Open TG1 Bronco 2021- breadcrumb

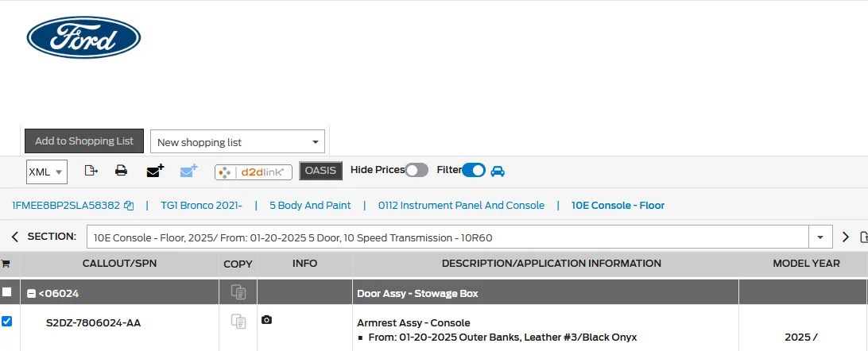tap(202, 205)
